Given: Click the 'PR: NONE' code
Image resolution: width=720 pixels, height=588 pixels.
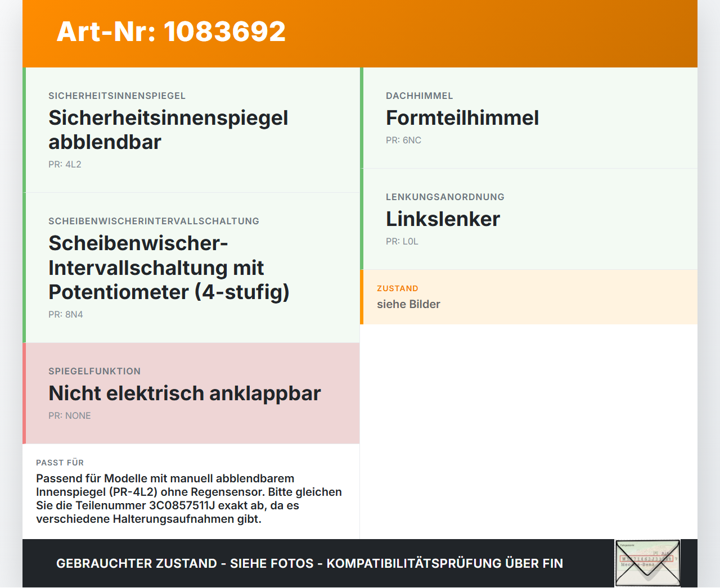Looking at the screenshot, I should tap(69, 415).
